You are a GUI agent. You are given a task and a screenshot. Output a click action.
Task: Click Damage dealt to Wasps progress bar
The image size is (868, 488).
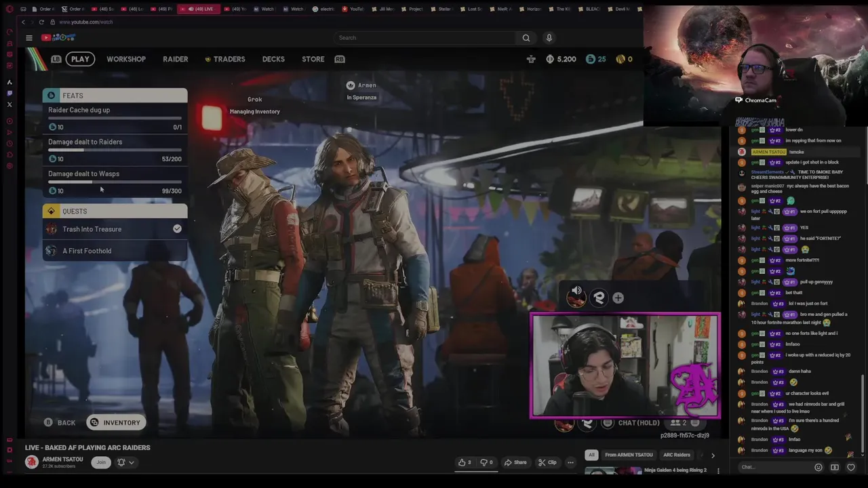[115, 182]
